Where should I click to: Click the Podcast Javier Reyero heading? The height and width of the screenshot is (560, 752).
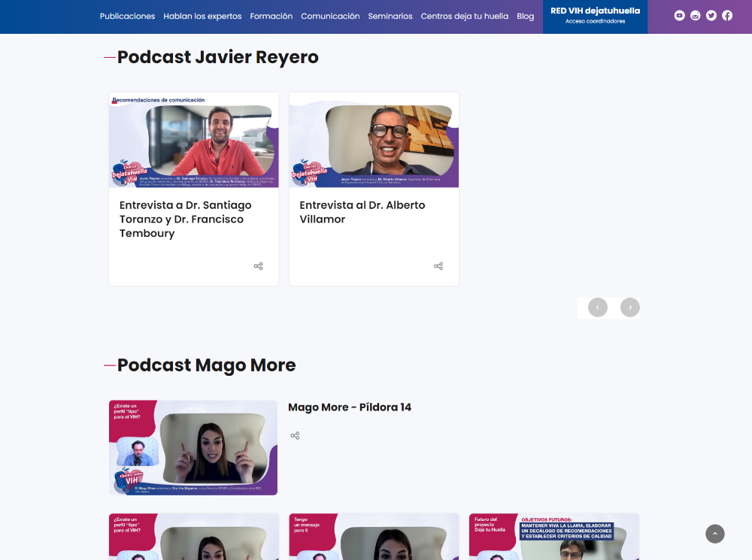click(218, 57)
